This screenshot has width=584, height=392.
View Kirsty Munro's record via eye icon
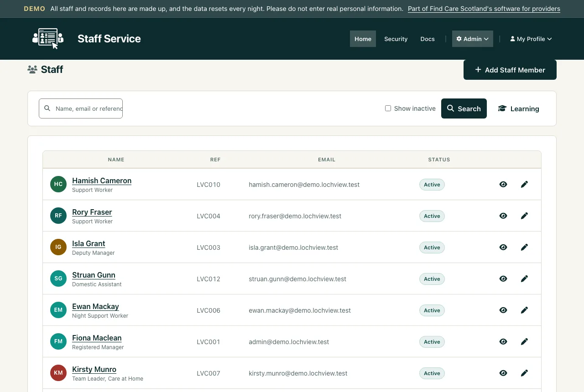pyautogui.click(x=503, y=373)
